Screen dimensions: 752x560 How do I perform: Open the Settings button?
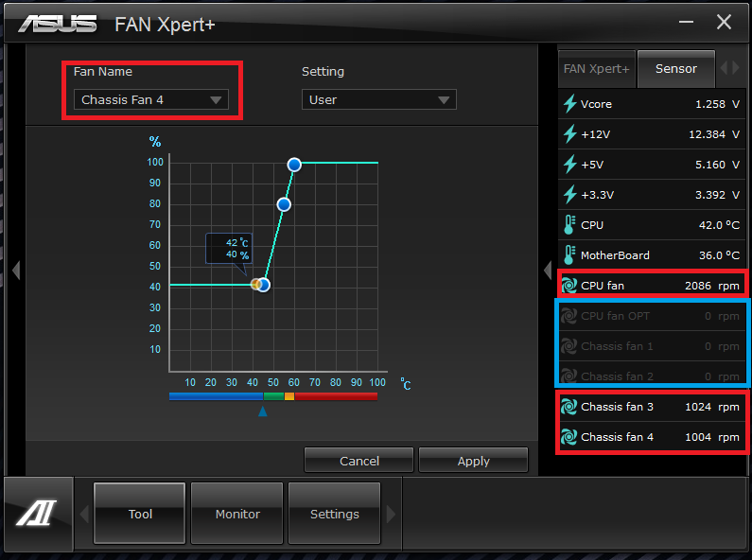coord(334,514)
